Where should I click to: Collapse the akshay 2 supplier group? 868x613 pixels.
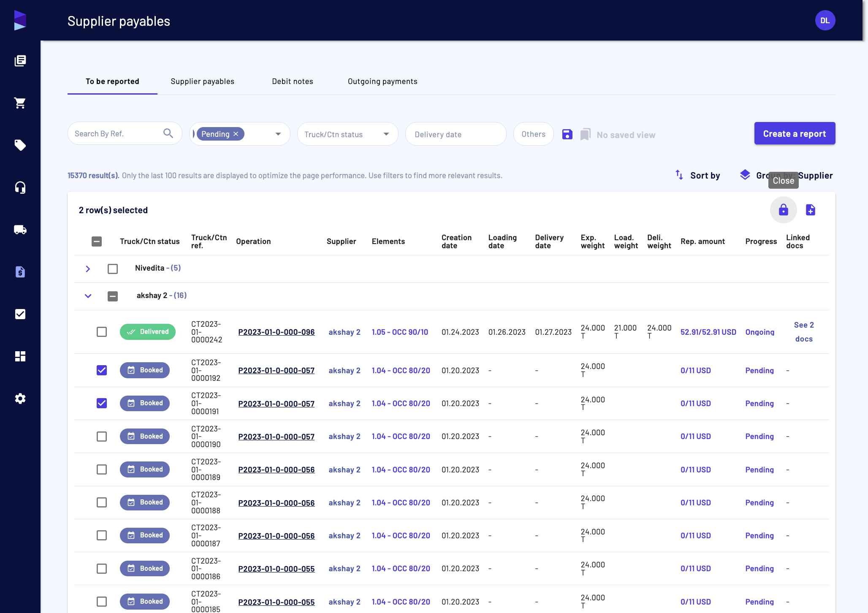pyautogui.click(x=88, y=296)
